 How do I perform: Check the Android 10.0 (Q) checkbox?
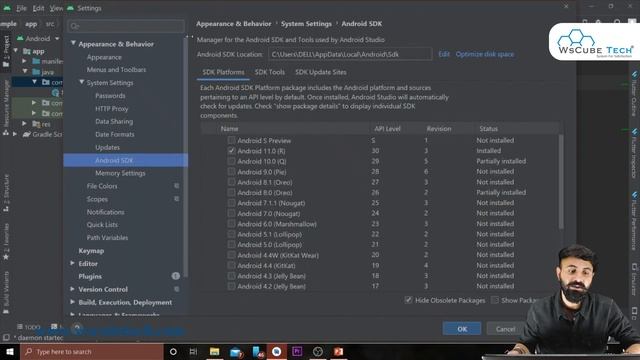pos(231,161)
